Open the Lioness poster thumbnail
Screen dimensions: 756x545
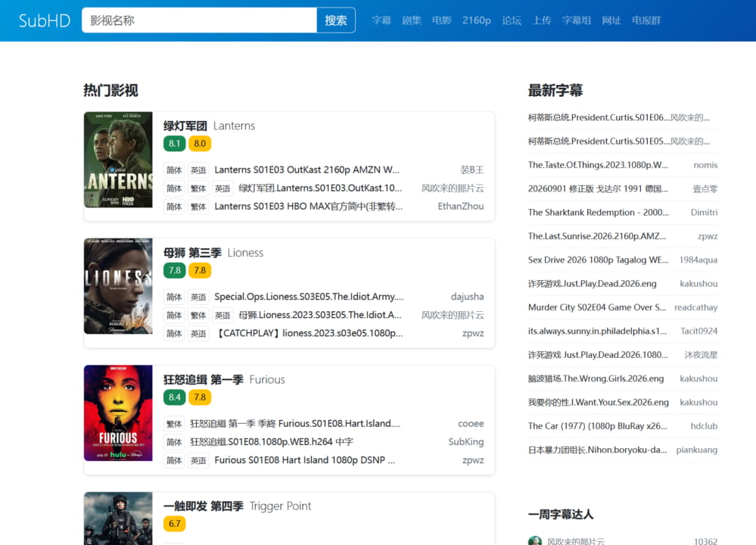(118, 286)
